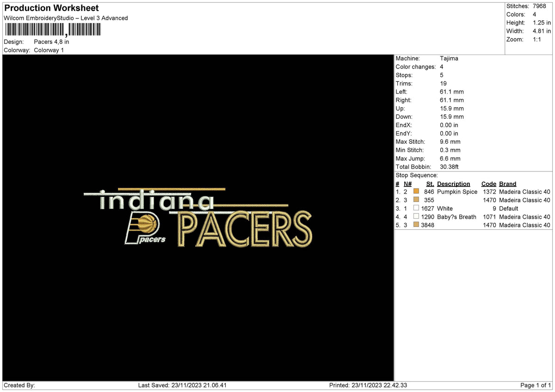Click the 'Description' column header
The image size is (555, 392).
coord(453,184)
